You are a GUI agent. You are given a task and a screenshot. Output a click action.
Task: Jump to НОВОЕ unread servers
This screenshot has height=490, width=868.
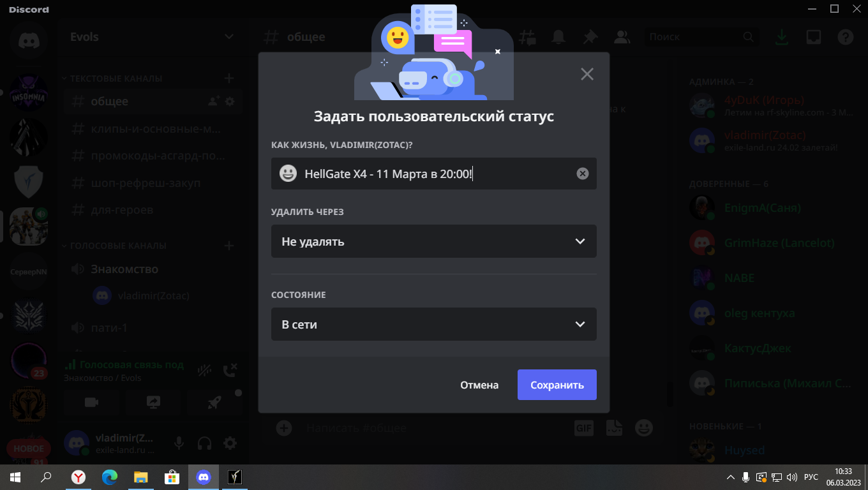[29, 449]
